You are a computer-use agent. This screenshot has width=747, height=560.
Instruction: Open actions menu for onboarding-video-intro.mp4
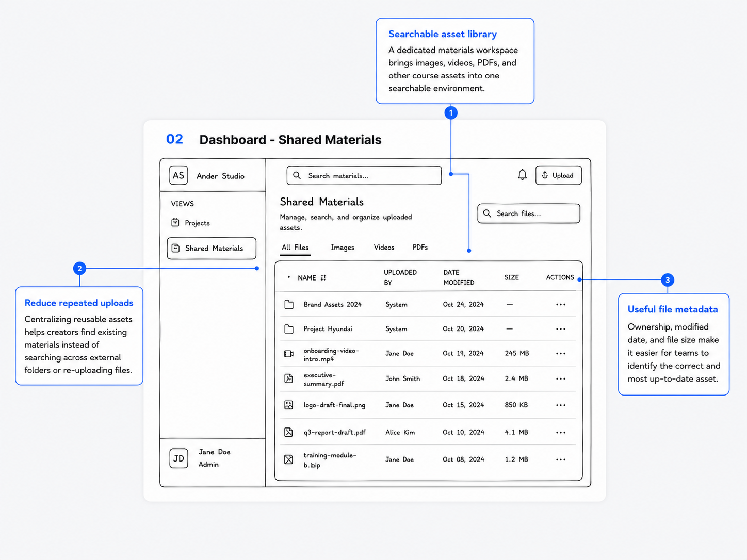click(561, 354)
